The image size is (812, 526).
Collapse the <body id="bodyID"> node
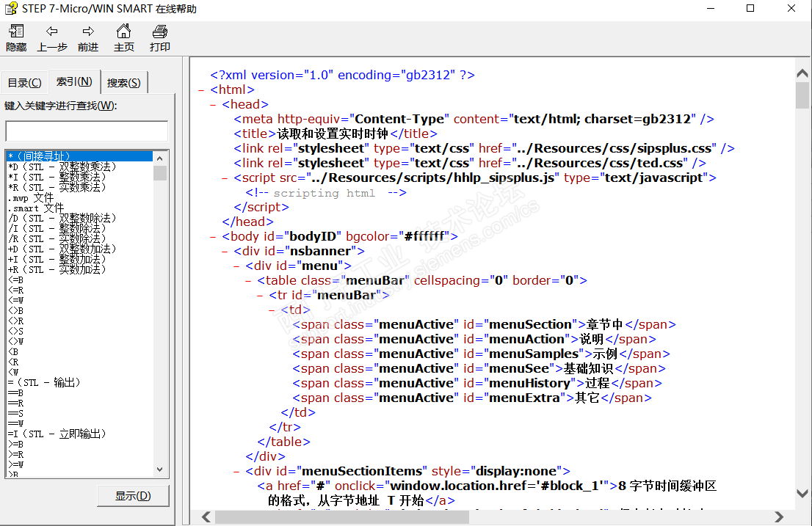coord(213,237)
